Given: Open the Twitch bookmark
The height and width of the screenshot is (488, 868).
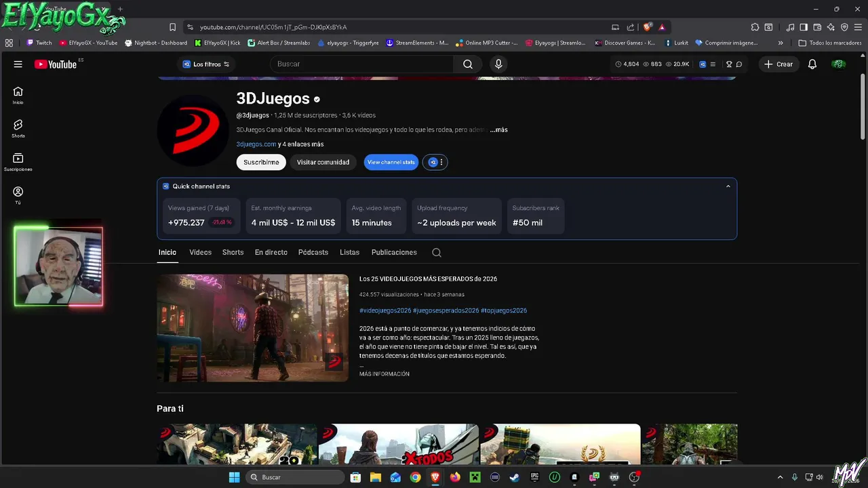Looking at the screenshot, I should pos(39,43).
